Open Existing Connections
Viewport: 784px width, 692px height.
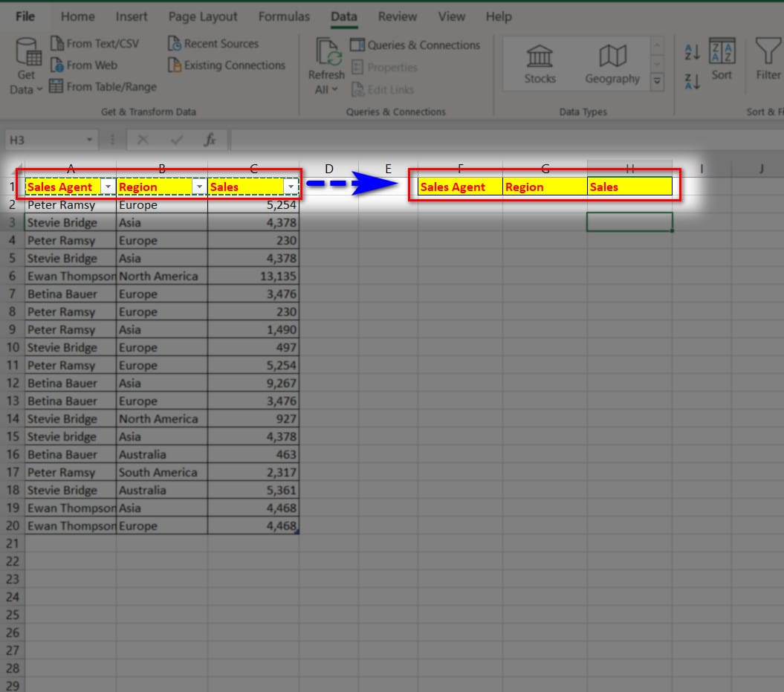pyautogui.click(x=227, y=65)
